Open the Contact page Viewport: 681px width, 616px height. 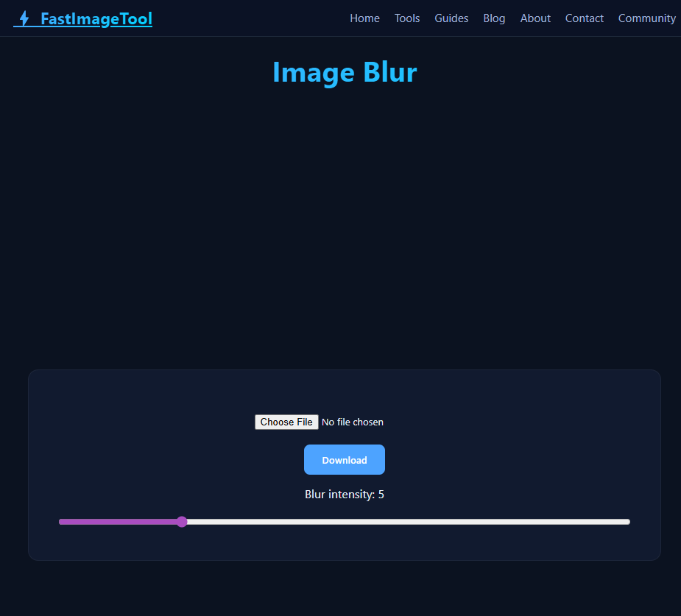pos(584,18)
